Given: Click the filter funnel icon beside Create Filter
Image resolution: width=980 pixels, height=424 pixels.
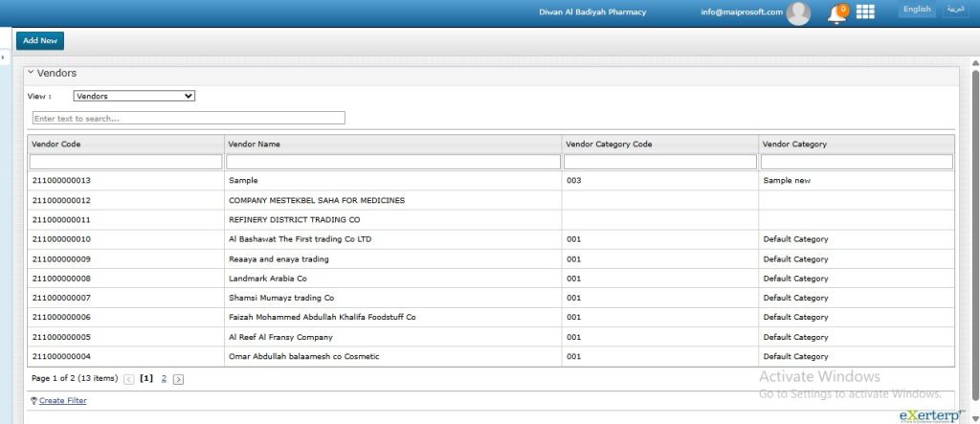Looking at the screenshot, I should click(33, 401).
